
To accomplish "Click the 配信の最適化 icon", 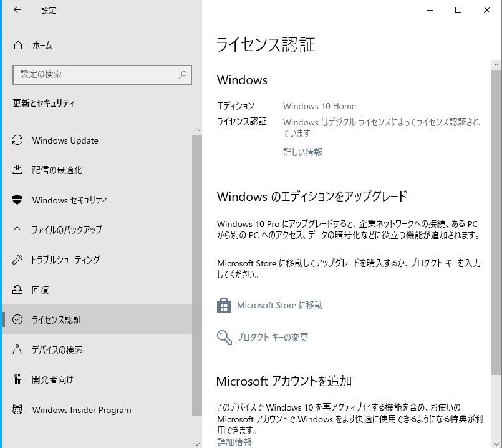I will 17,170.
